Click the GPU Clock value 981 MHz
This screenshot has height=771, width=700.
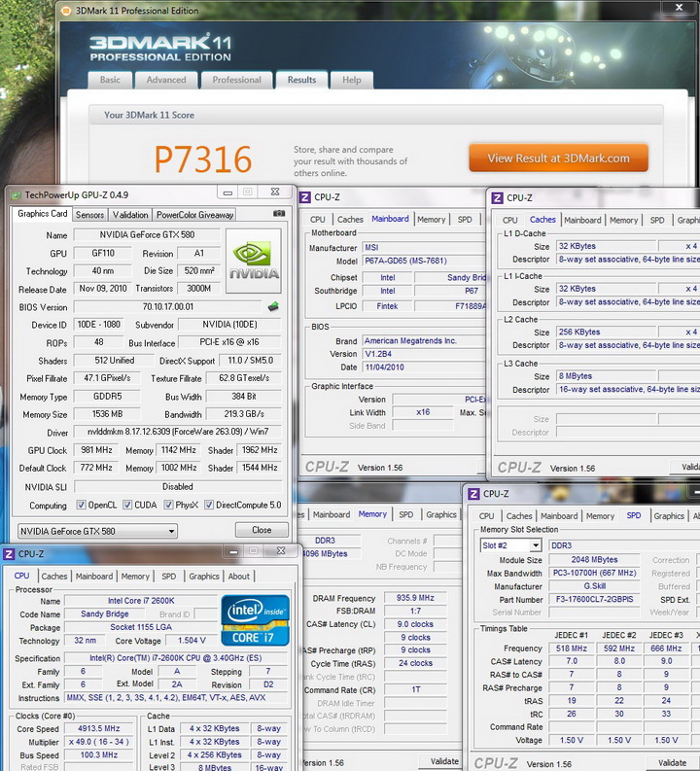pos(97,450)
